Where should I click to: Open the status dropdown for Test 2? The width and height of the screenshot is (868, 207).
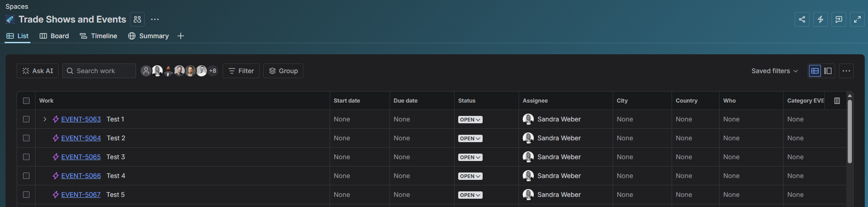470,138
